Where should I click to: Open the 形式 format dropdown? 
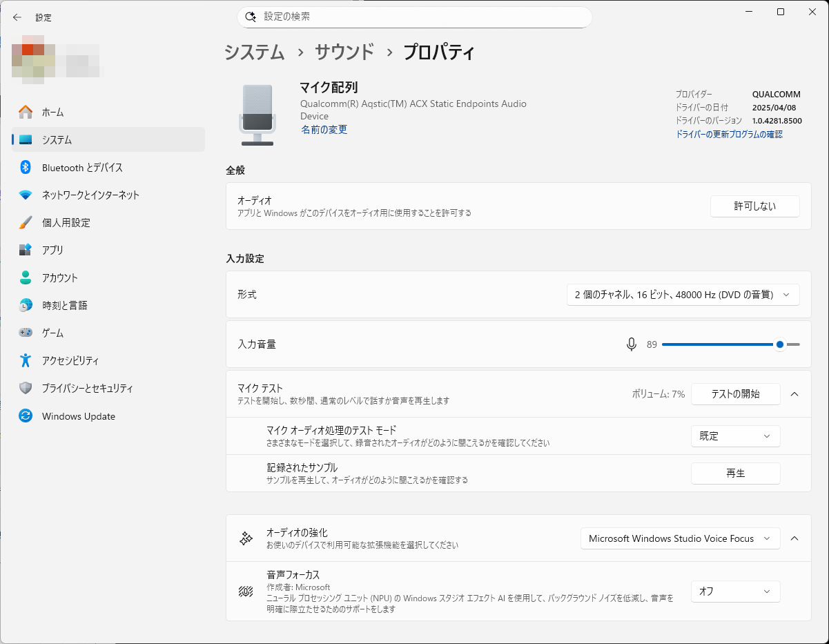[683, 295]
